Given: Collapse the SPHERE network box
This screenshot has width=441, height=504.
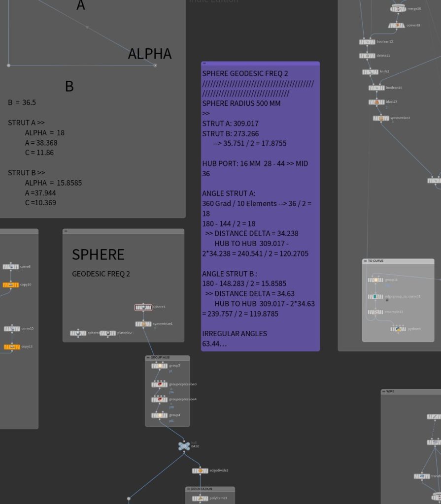Looking at the screenshot, I should click(66, 231).
